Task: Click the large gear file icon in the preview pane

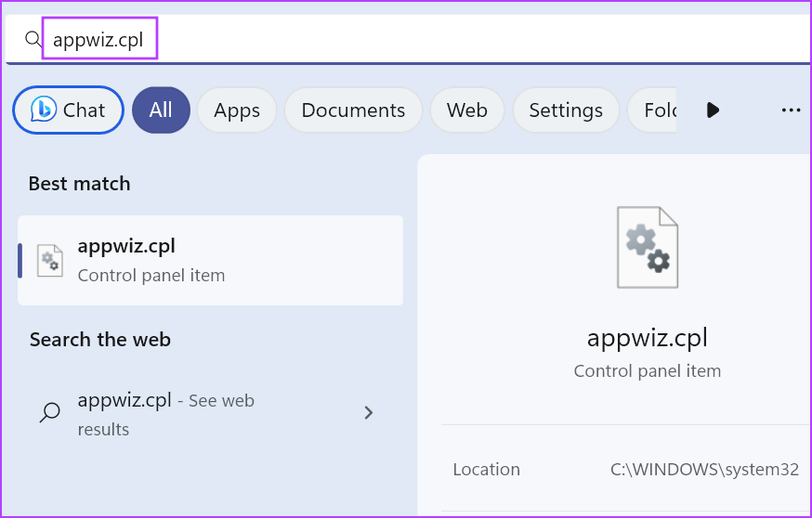Action: point(647,247)
